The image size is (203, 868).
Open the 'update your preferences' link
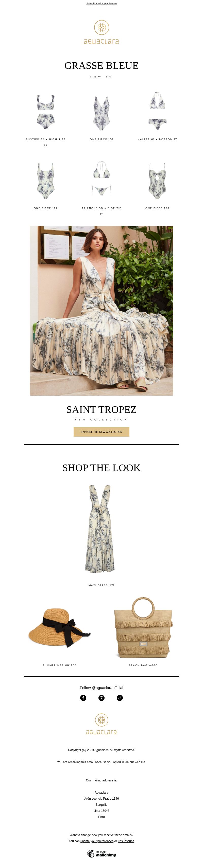(x=97, y=841)
